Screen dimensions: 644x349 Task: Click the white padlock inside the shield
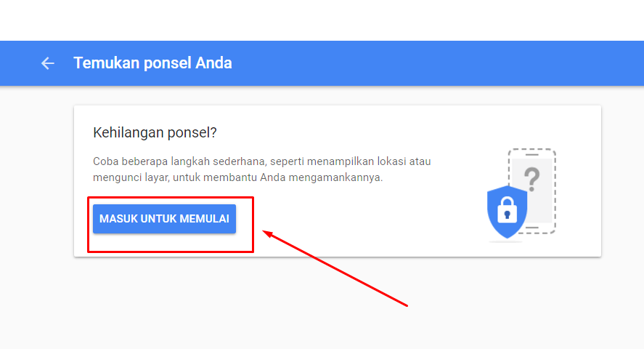[507, 209]
